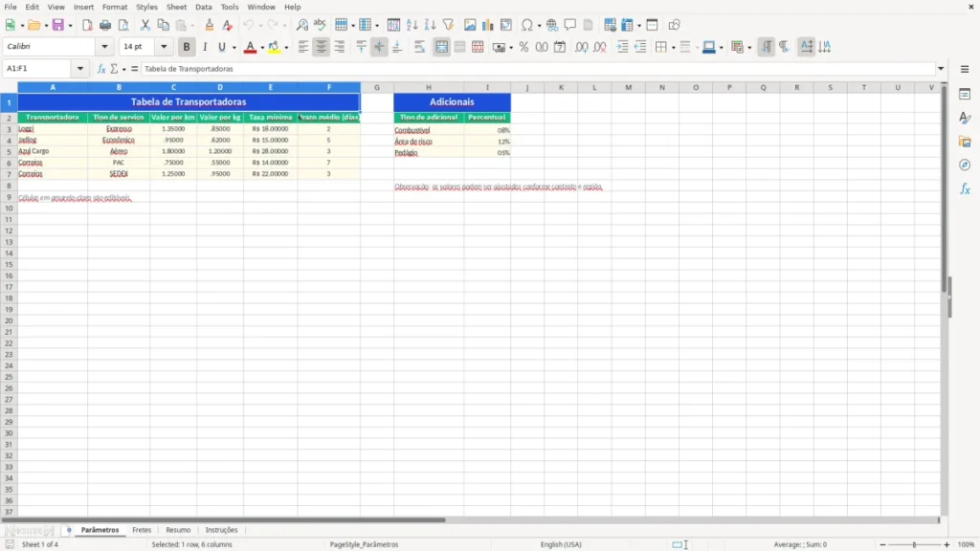Click the zoom in plus button
This screenshot has width=980, height=551.
(947, 544)
